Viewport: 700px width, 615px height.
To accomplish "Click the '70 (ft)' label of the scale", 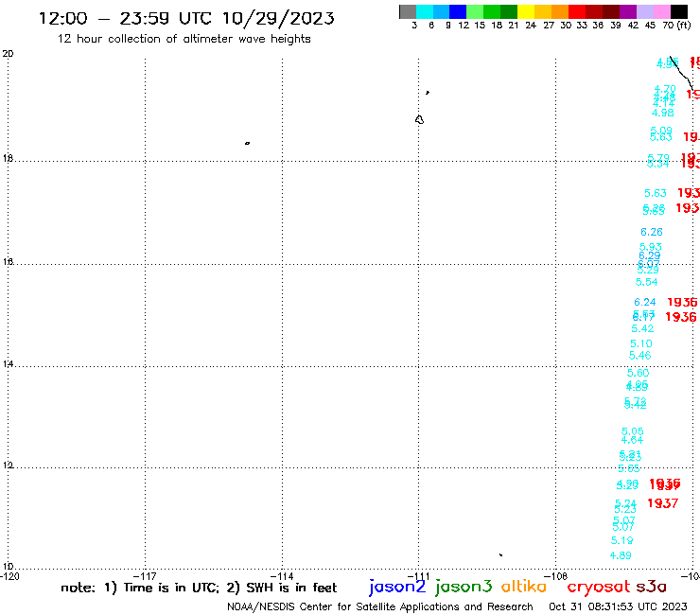I will [676, 25].
